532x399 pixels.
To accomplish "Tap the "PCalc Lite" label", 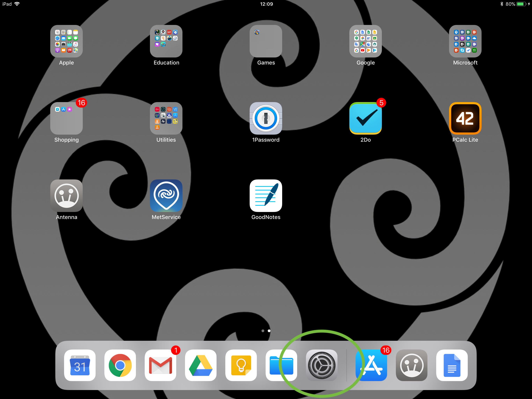I will [465, 140].
